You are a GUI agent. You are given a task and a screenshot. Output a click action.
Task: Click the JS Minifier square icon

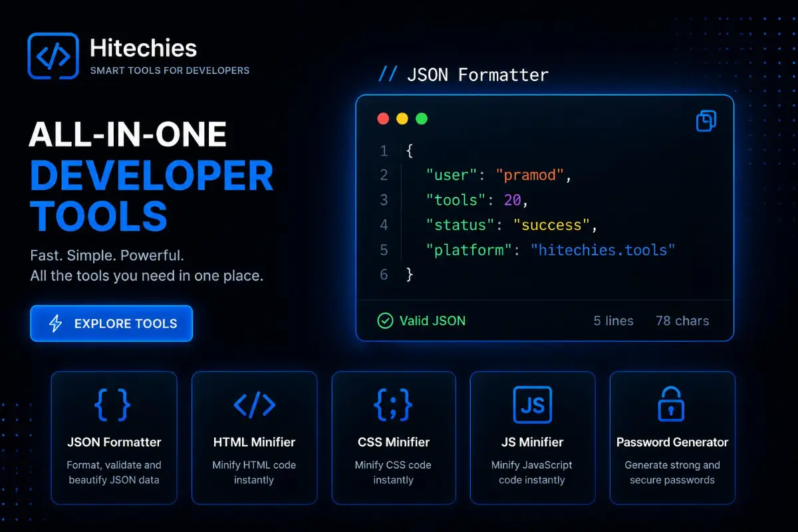point(533,404)
